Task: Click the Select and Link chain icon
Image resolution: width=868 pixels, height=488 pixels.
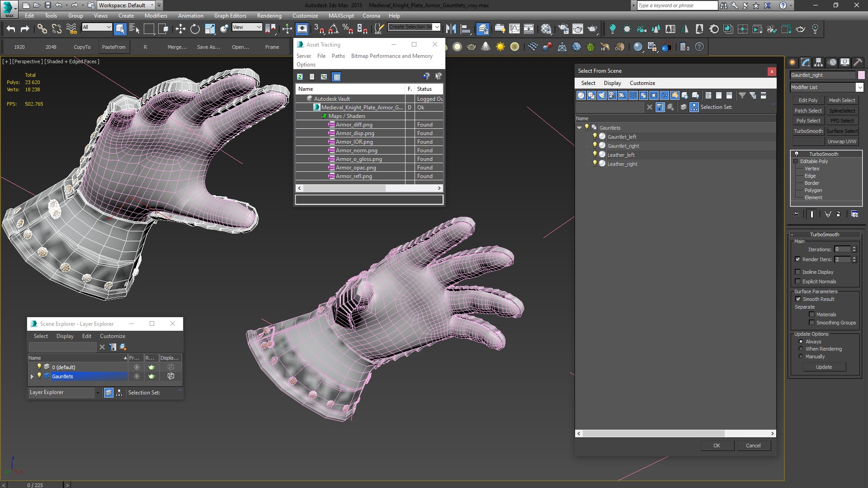Action: [x=42, y=29]
